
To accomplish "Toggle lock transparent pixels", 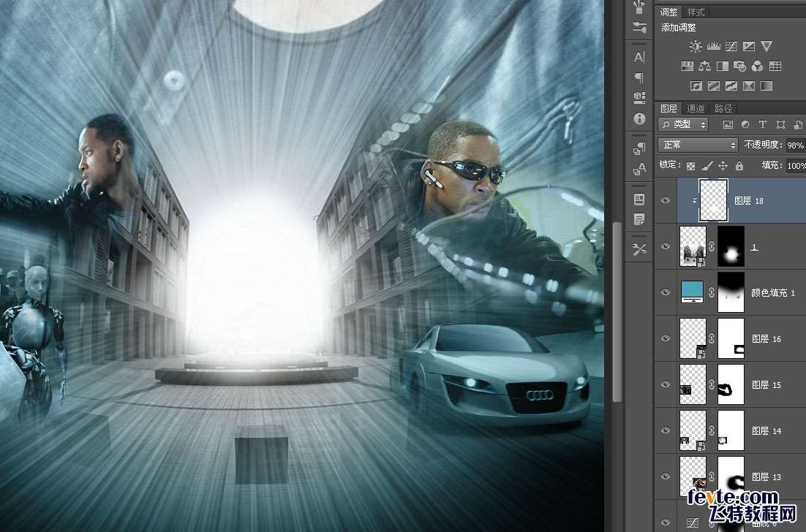I will (x=691, y=166).
